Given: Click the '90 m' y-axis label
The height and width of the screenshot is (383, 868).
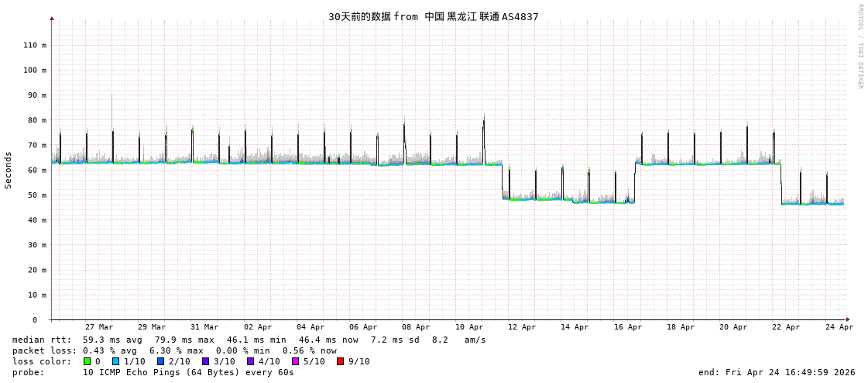Looking at the screenshot, I should tap(37, 95).
